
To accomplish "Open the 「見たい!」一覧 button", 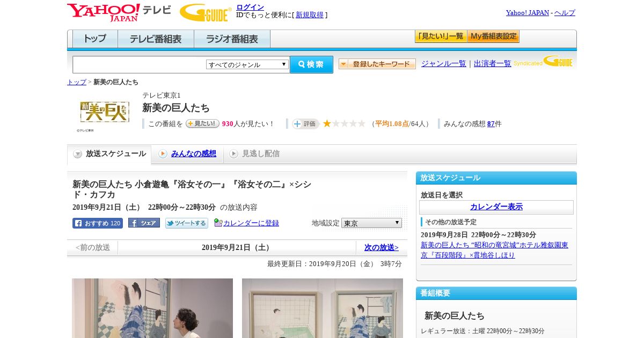I will pos(441,36).
